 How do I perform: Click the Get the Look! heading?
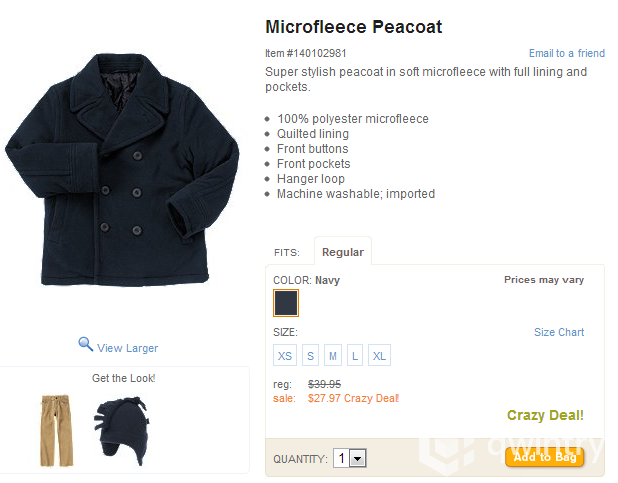[123, 378]
